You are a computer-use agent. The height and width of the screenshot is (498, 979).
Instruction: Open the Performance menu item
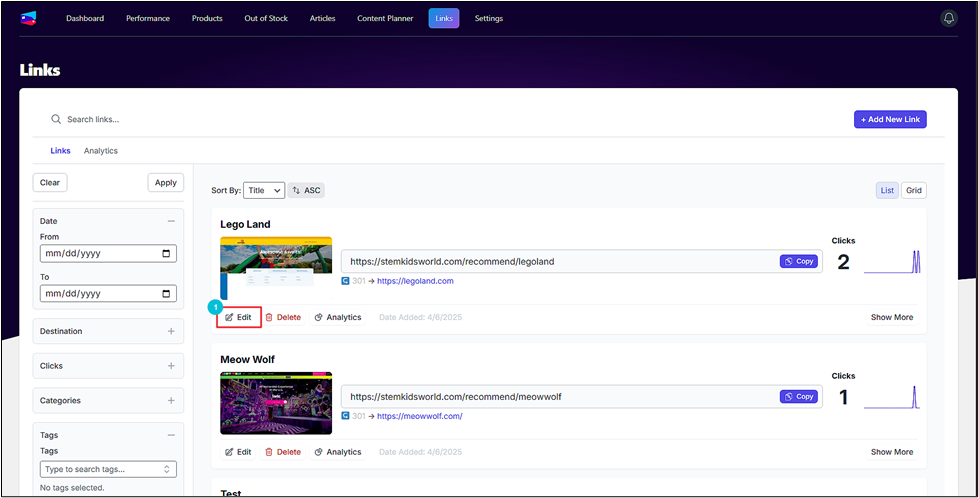click(148, 18)
